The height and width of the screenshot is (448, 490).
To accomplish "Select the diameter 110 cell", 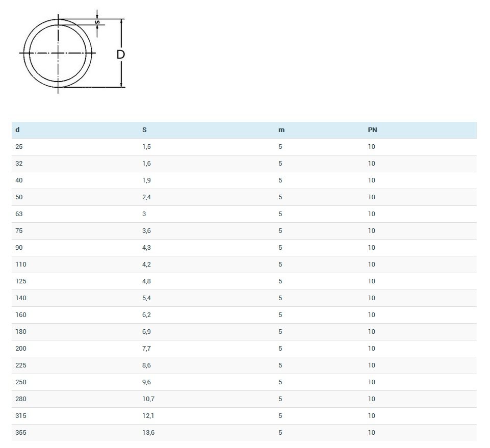I will coord(20,265).
